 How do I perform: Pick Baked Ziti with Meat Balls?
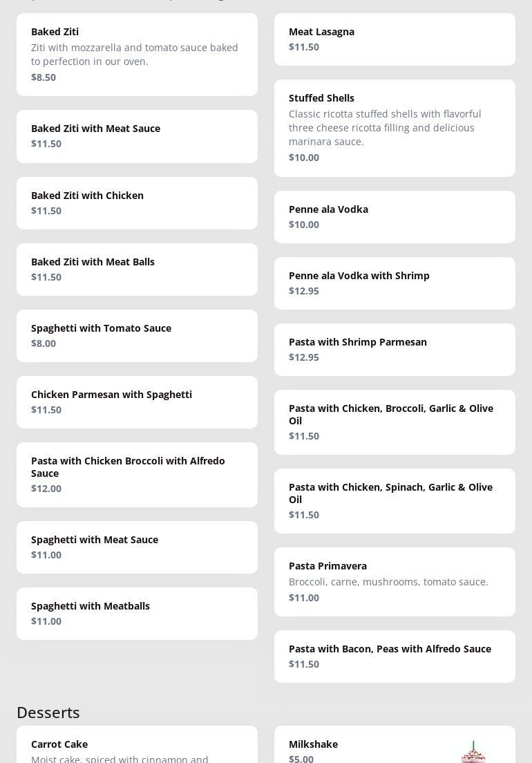click(x=137, y=270)
